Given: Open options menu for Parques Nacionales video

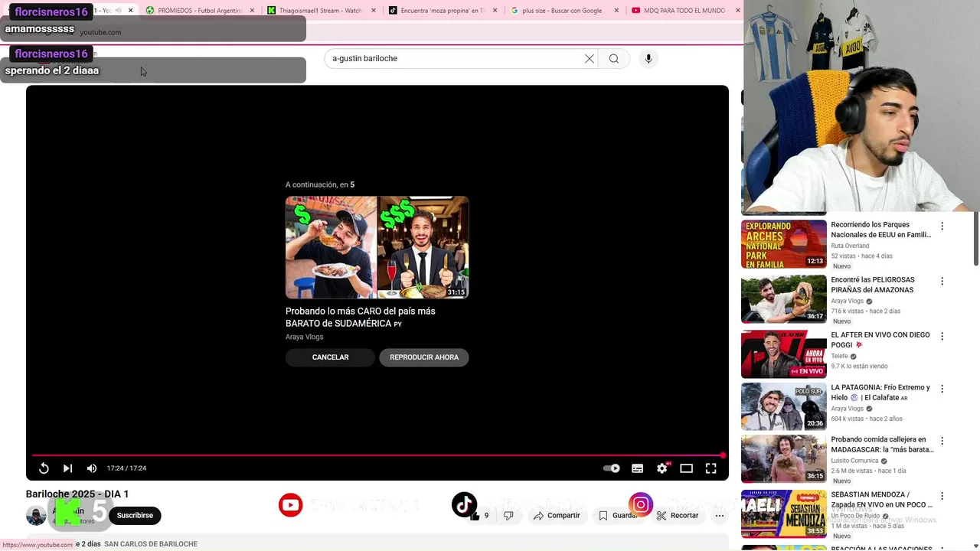Looking at the screenshot, I should pyautogui.click(x=942, y=227).
